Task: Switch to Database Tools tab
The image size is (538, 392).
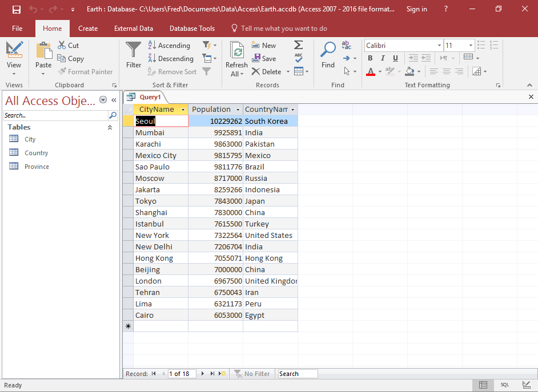Action: [192, 29]
